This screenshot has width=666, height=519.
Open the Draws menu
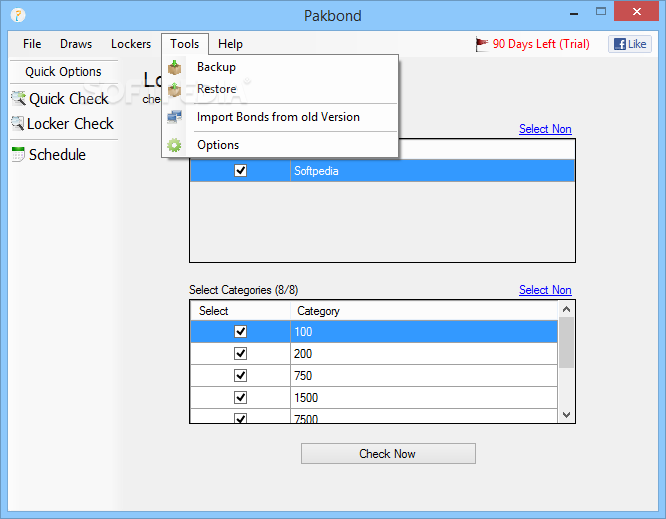tap(76, 44)
